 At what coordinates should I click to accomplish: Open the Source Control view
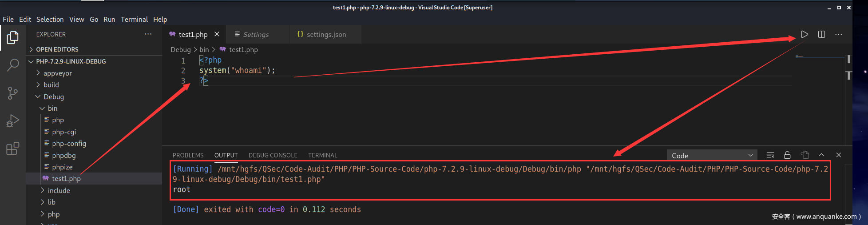pyautogui.click(x=13, y=93)
